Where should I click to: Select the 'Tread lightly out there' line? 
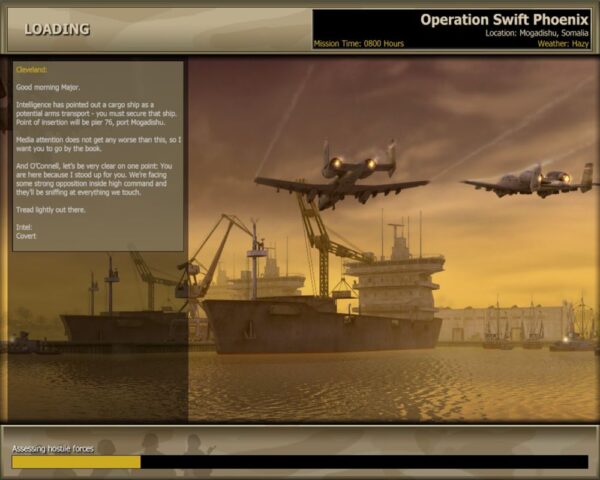click(x=51, y=210)
